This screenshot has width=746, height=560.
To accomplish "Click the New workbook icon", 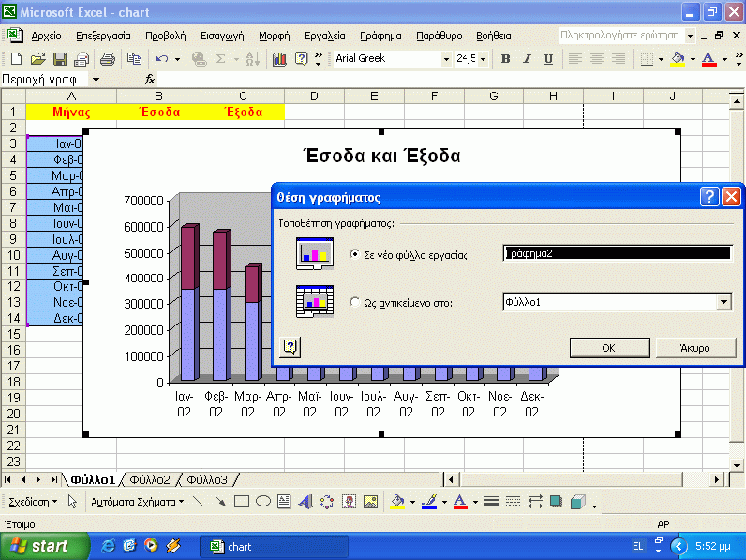I will point(16,59).
